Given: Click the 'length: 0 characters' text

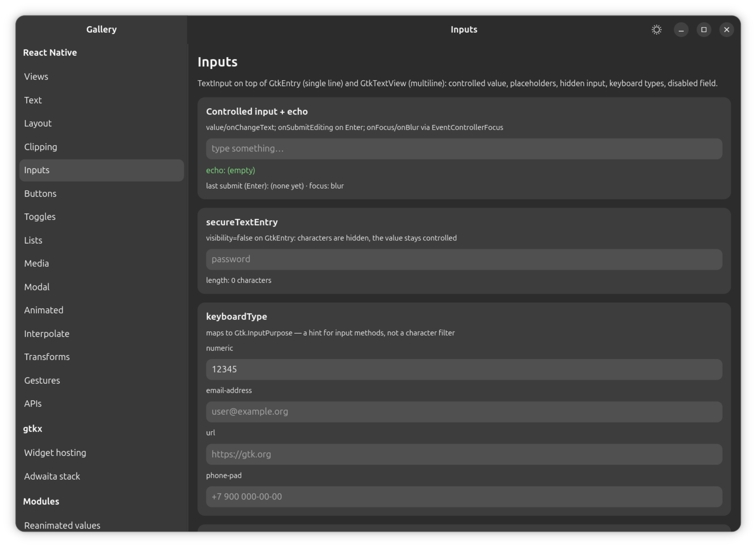Looking at the screenshot, I should (239, 280).
